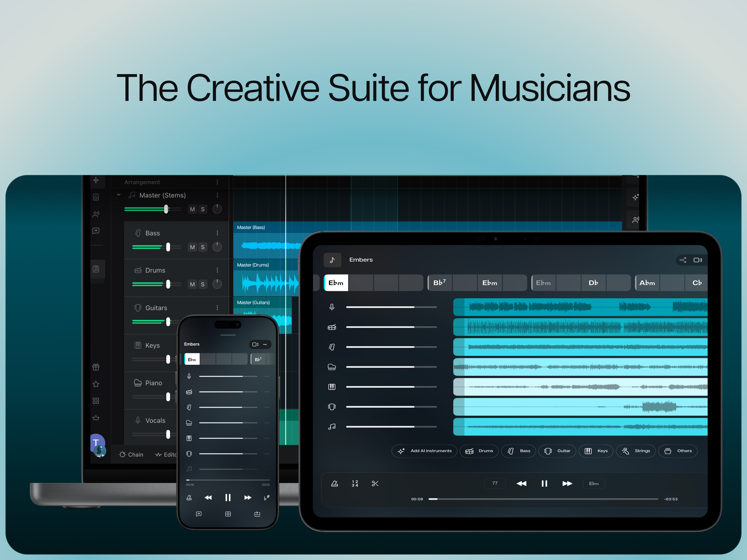Solo the Drums track on laptop
747x560 pixels.
203,284
